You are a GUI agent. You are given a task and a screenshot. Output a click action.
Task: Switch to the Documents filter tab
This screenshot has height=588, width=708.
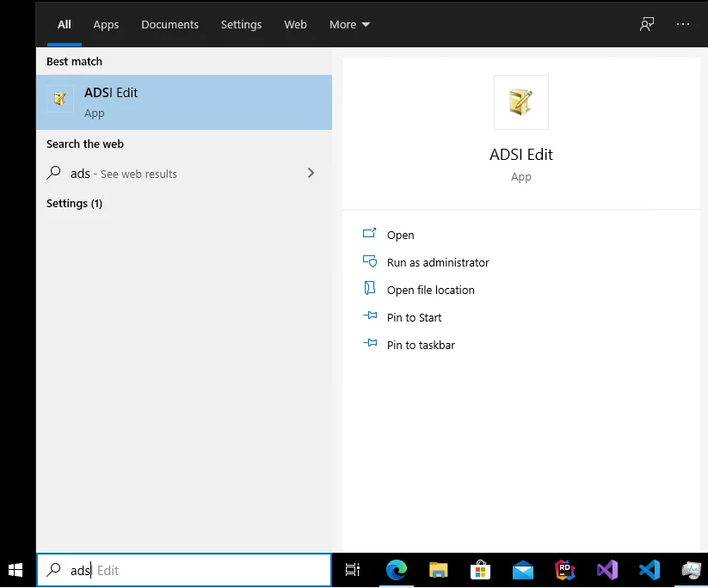click(x=169, y=24)
